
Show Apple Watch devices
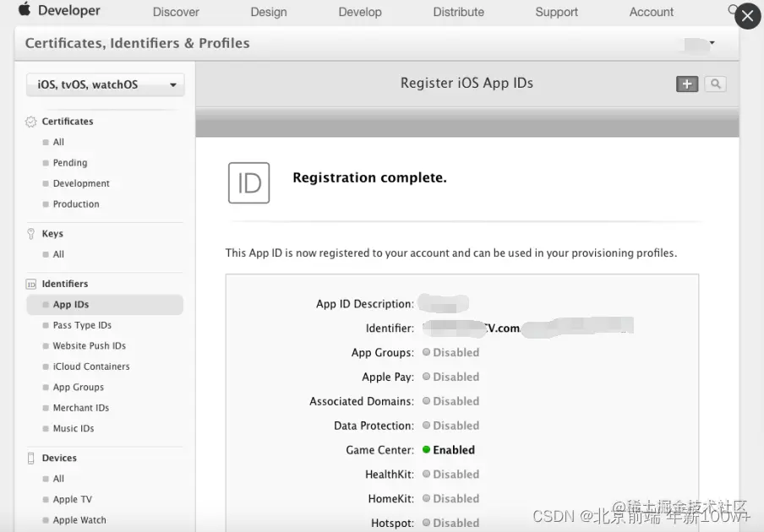click(x=79, y=520)
